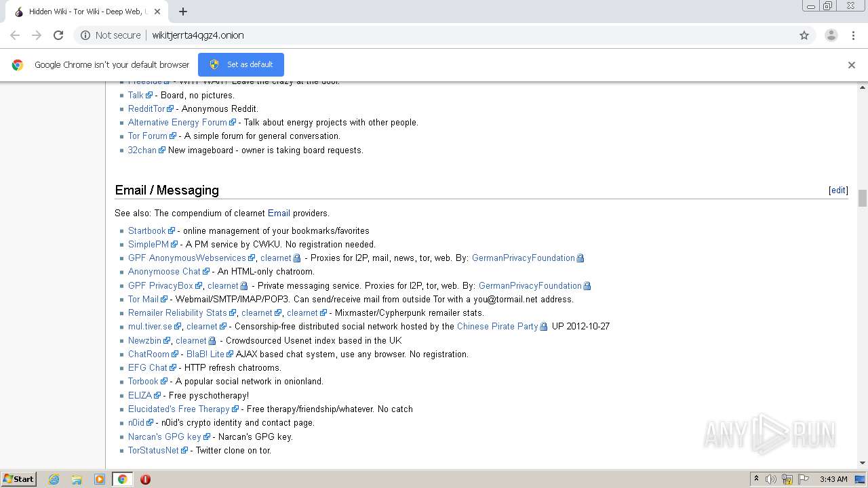The image size is (868, 488).
Task: Open the Talk board link
Action: 136,95
